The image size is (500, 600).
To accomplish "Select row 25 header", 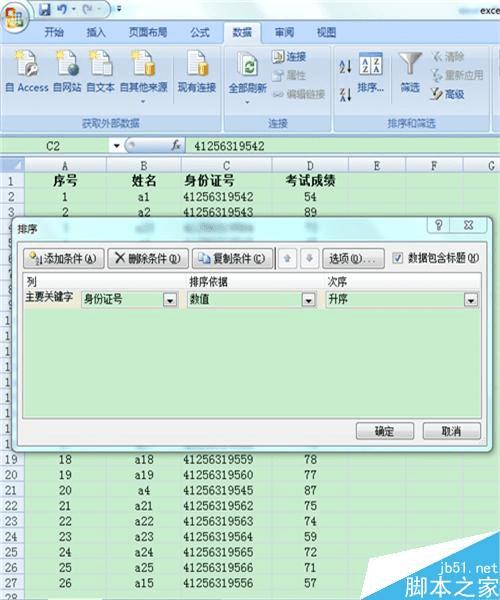I will coord(11,552).
